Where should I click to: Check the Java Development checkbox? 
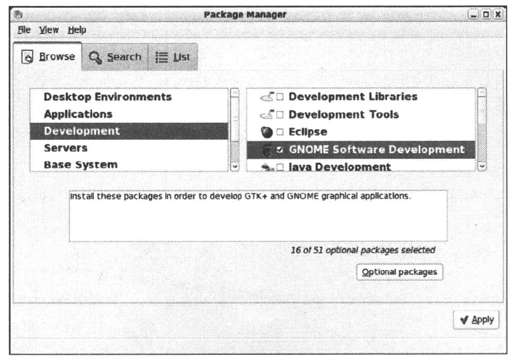(280, 167)
